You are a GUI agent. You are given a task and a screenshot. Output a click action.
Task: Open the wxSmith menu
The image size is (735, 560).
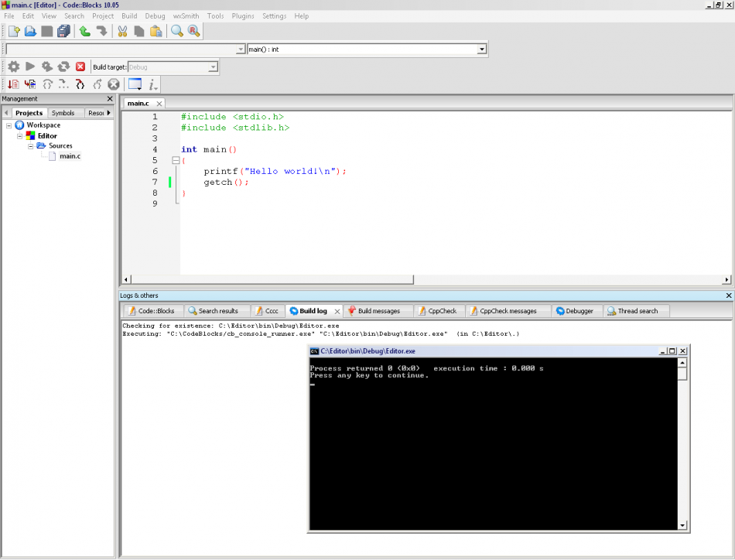pyautogui.click(x=186, y=16)
